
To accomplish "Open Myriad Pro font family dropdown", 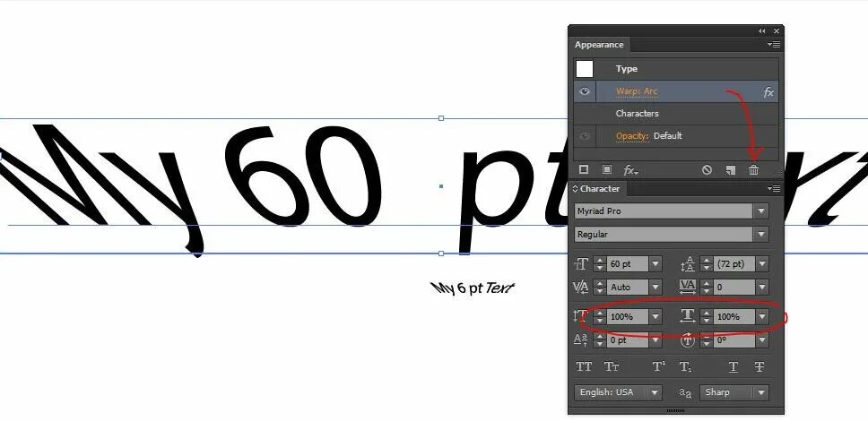I will click(x=761, y=211).
